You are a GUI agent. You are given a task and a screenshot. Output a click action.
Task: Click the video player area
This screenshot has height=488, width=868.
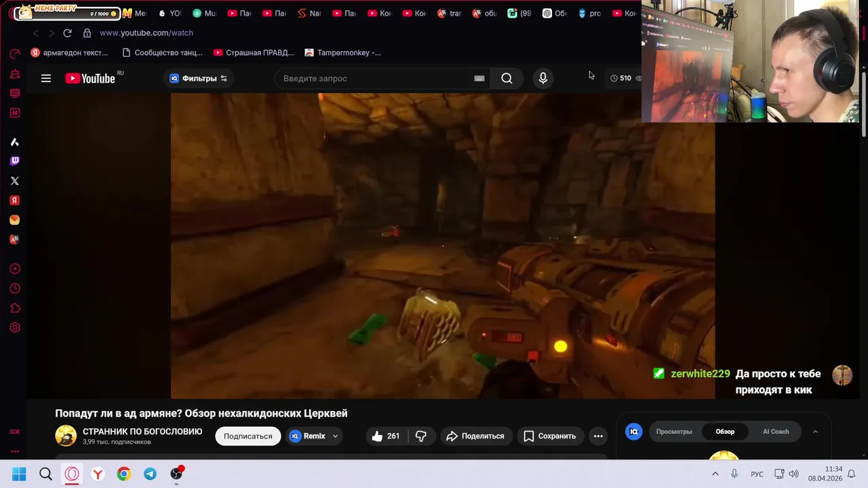pyautogui.click(x=443, y=246)
